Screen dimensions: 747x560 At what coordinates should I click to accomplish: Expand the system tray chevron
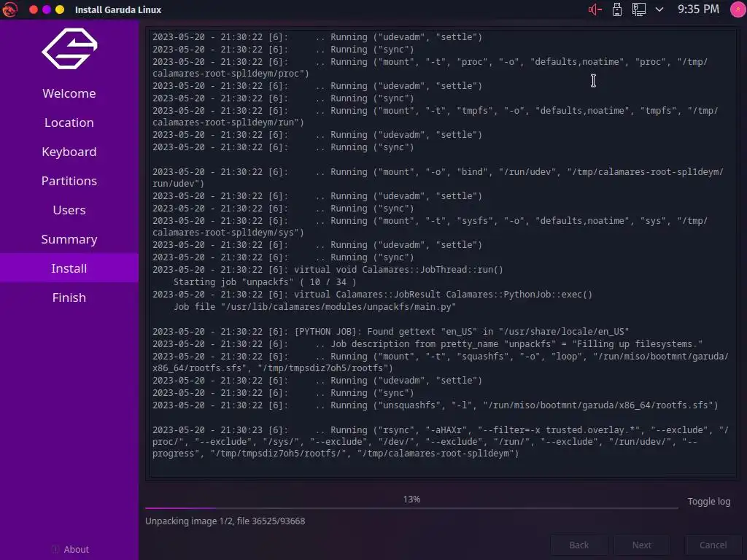[x=659, y=9]
